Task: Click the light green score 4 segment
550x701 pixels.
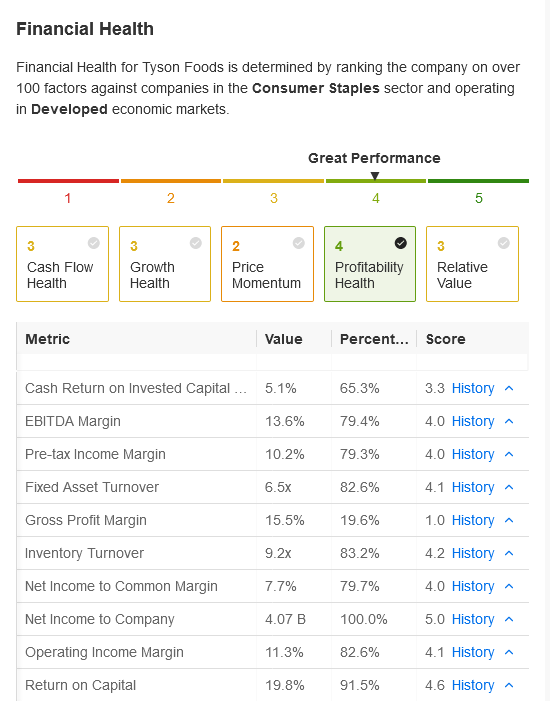Action: pyautogui.click(x=376, y=181)
